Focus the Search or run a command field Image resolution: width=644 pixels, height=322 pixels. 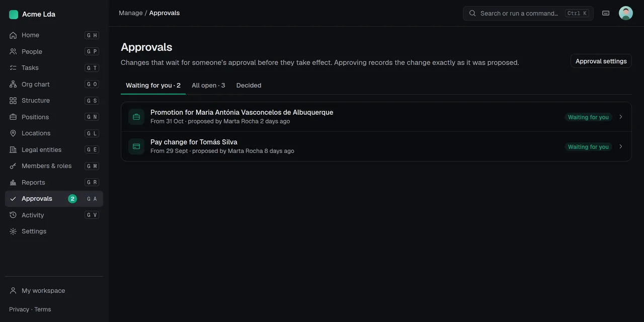[528, 13]
